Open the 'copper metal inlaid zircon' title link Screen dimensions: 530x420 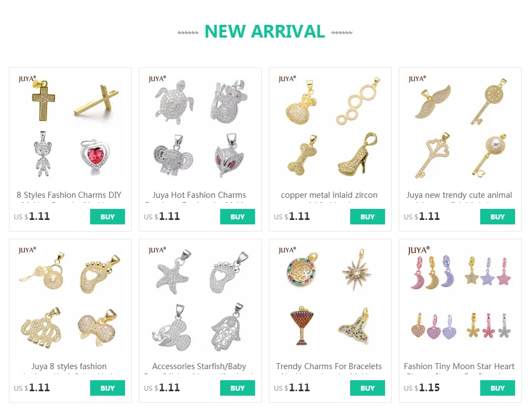coord(329,195)
